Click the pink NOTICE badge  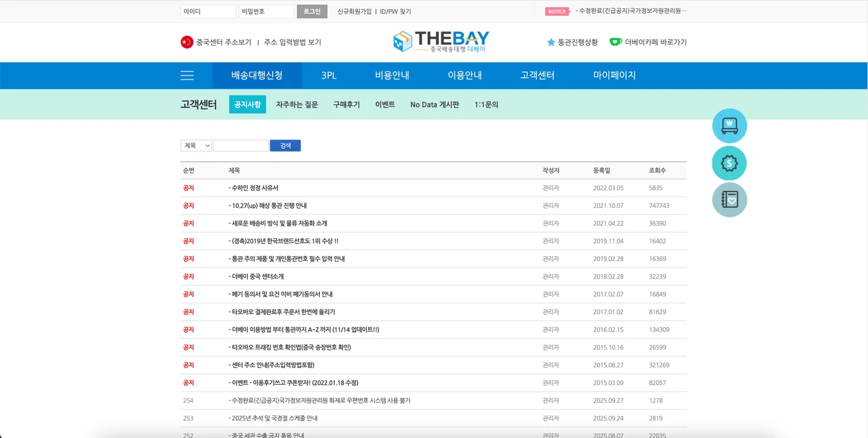point(557,11)
